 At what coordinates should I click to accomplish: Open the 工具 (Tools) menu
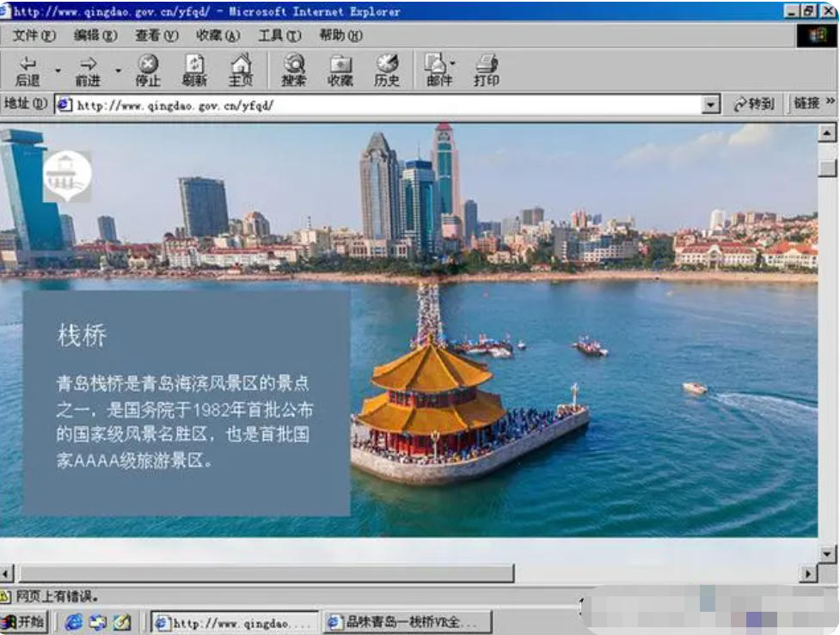coord(279,35)
